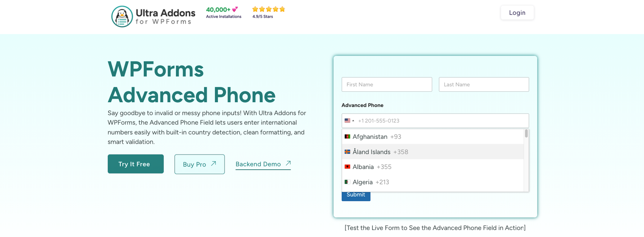Click the penguin logo icon
The height and width of the screenshot is (237, 644).
tap(122, 16)
